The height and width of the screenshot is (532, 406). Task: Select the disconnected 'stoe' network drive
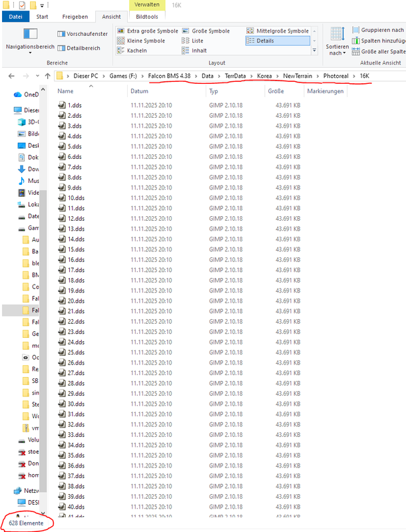click(29, 452)
